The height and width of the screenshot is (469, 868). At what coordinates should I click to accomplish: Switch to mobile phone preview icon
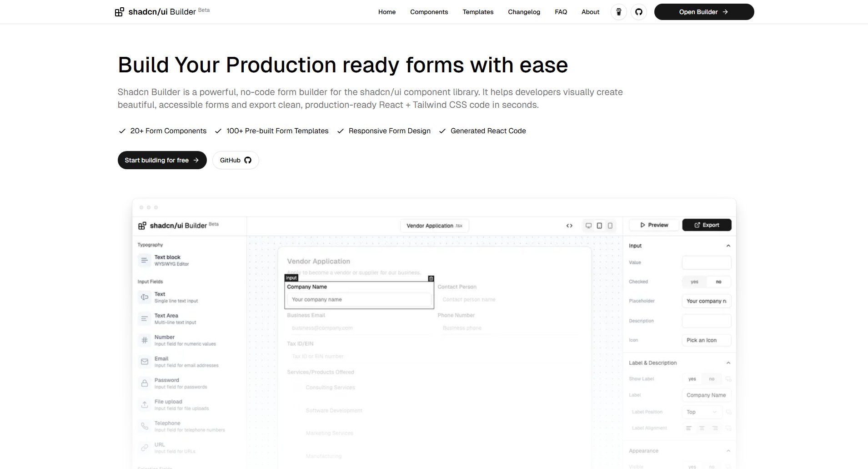(x=610, y=225)
